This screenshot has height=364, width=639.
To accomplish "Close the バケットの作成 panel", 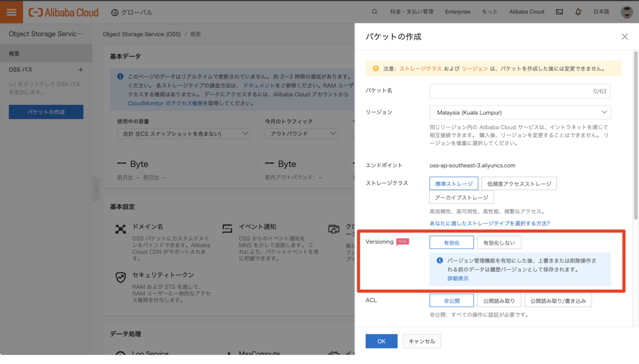I will click(625, 37).
